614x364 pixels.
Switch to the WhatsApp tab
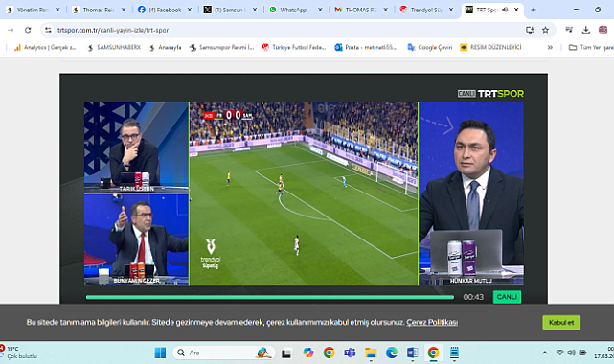(293, 10)
